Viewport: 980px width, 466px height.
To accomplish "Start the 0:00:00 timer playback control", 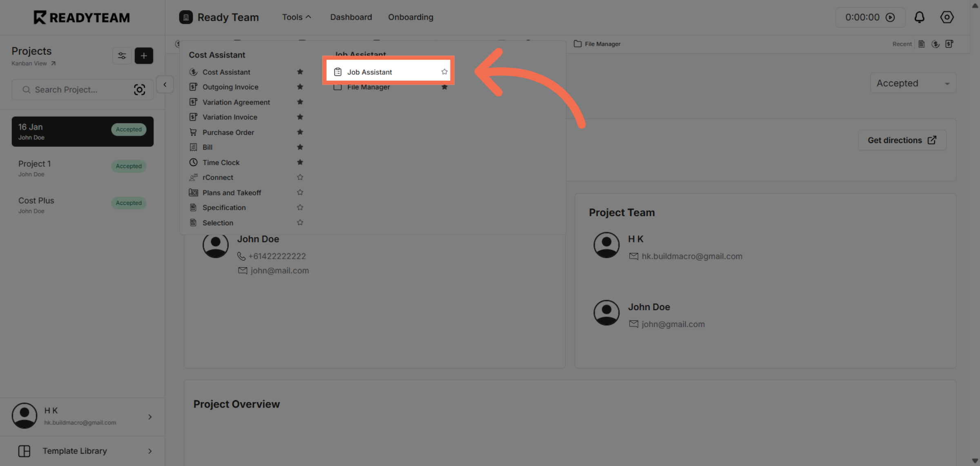I will click(891, 17).
